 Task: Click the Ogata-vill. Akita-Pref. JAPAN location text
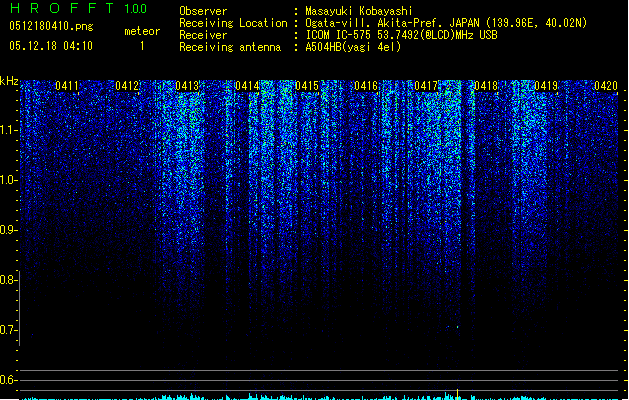tap(446, 23)
